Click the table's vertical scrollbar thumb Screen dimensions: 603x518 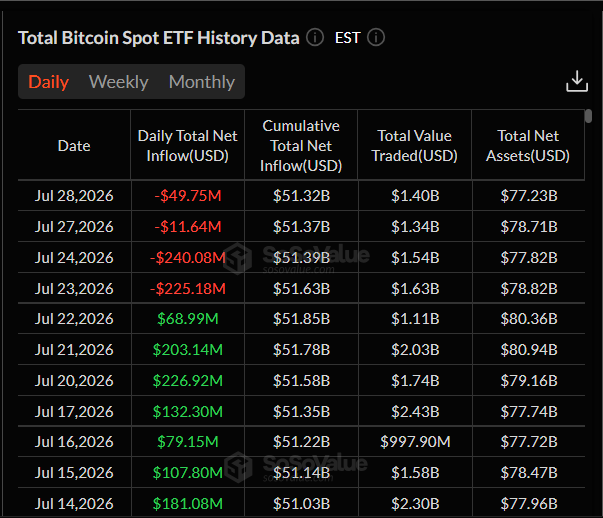pyautogui.click(x=588, y=116)
